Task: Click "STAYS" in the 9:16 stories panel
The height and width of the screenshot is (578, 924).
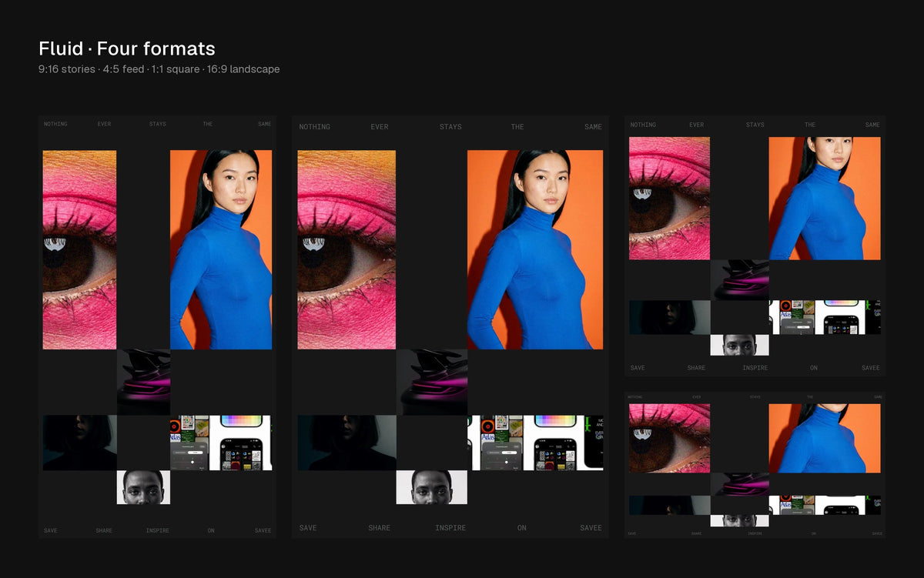Action: pos(158,124)
